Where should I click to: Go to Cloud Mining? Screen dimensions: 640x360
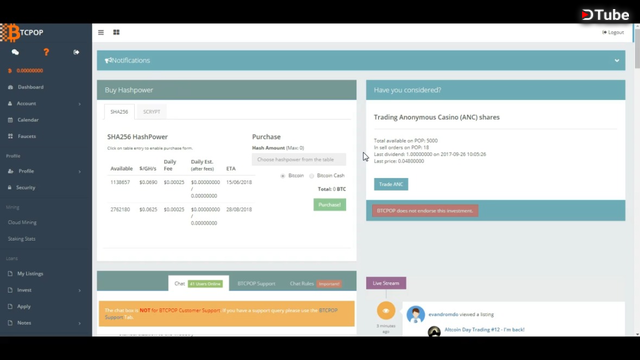(x=22, y=222)
